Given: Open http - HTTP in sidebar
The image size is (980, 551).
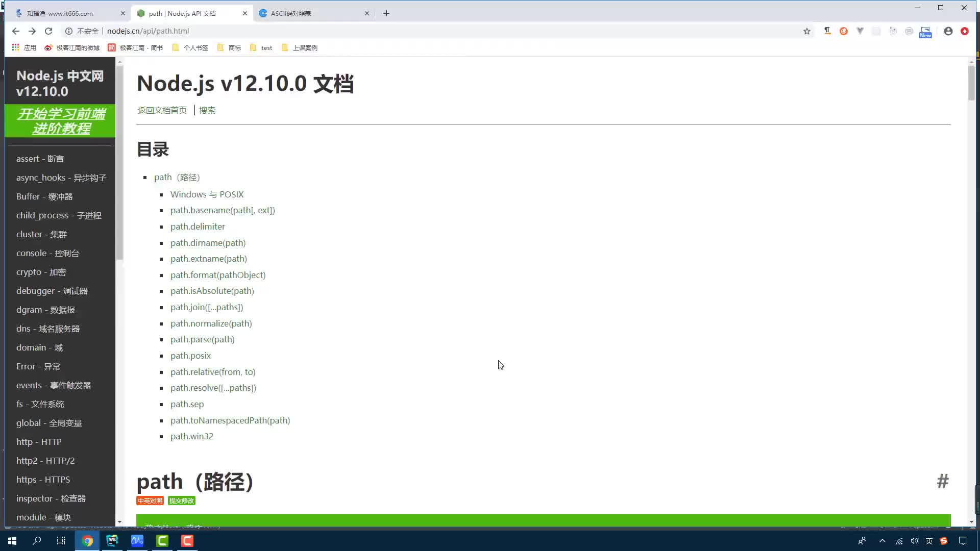Looking at the screenshot, I should tap(39, 442).
